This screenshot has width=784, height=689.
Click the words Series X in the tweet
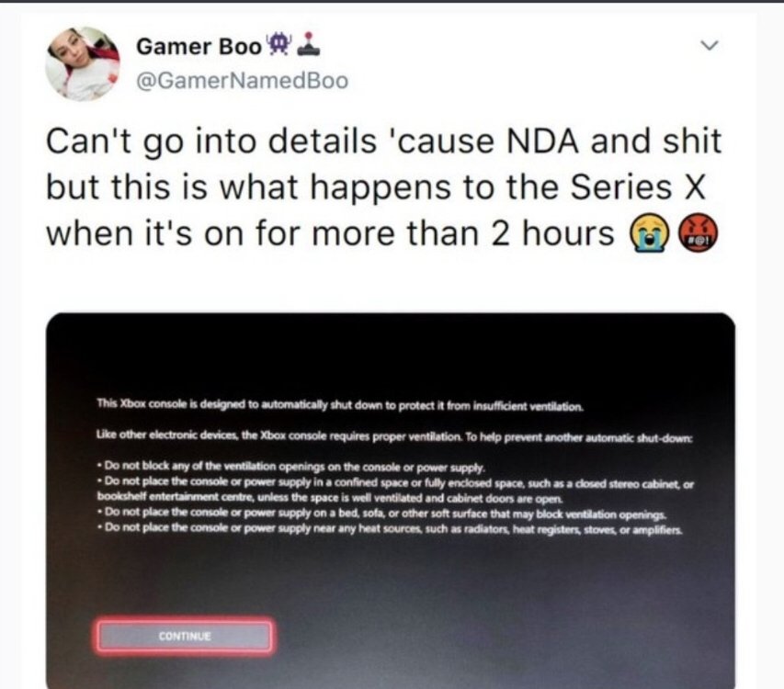coord(638,187)
